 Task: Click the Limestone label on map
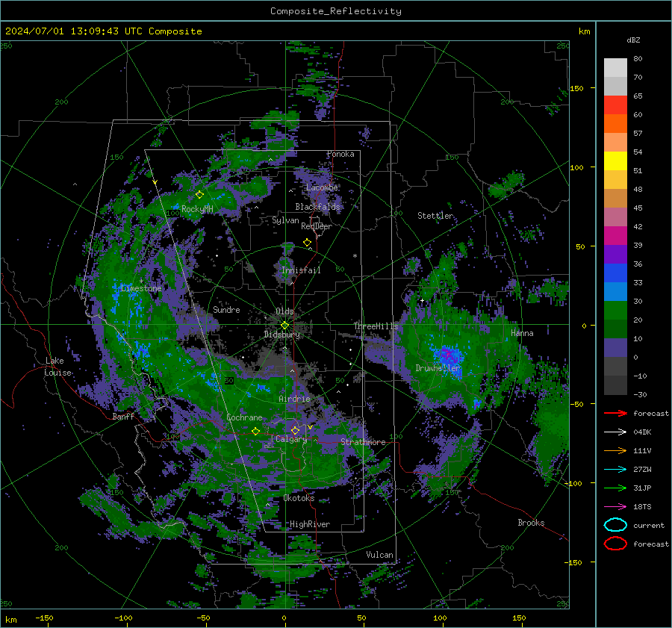141,288
